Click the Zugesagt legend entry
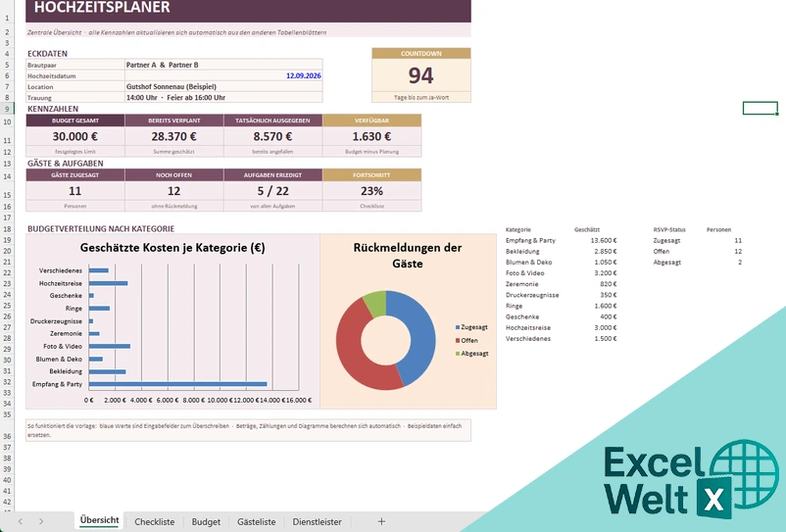The width and height of the screenshot is (786, 532). coord(471,327)
